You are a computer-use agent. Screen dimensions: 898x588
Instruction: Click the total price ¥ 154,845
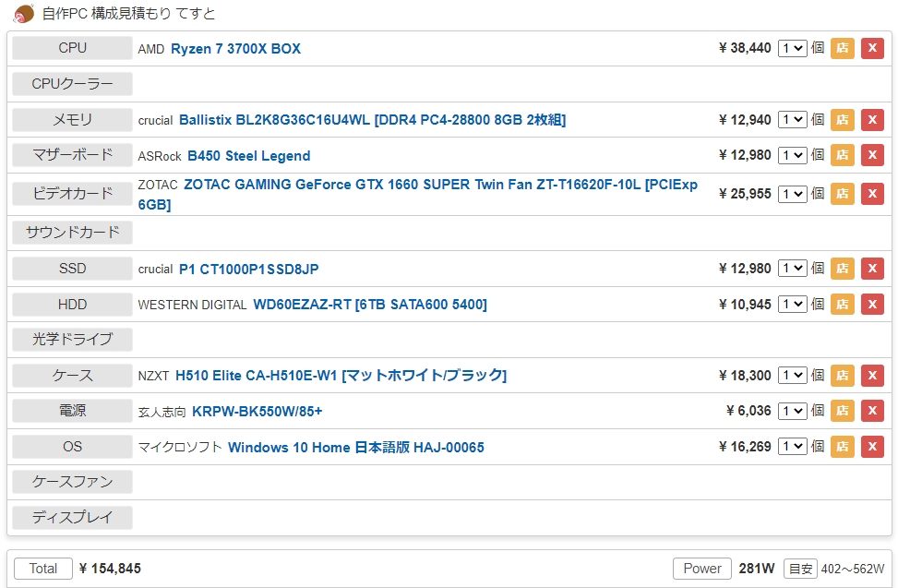[x=110, y=569]
